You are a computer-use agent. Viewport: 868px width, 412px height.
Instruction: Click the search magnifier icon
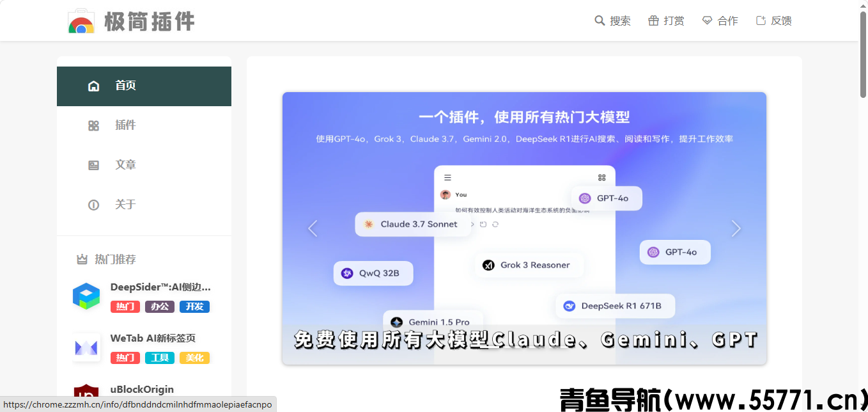(600, 20)
